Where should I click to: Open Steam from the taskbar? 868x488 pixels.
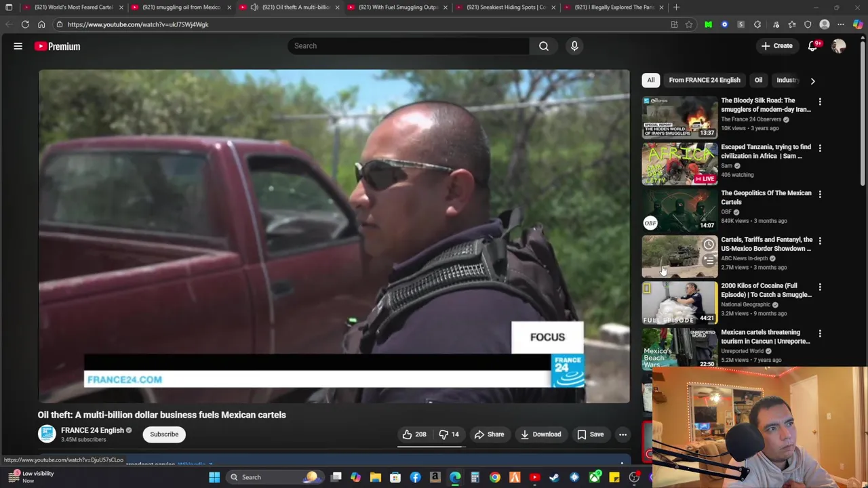[x=554, y=477]
